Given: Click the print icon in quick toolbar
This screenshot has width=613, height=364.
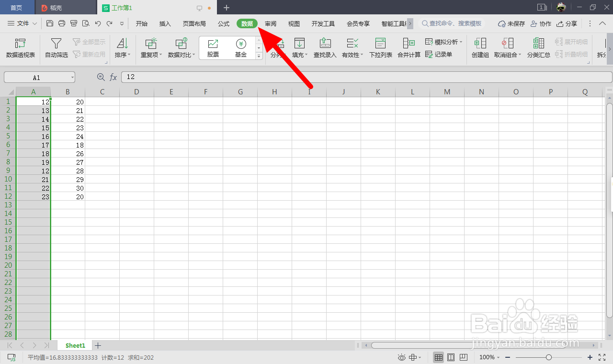Looking at the screenshot, I should tap(62, 23).
